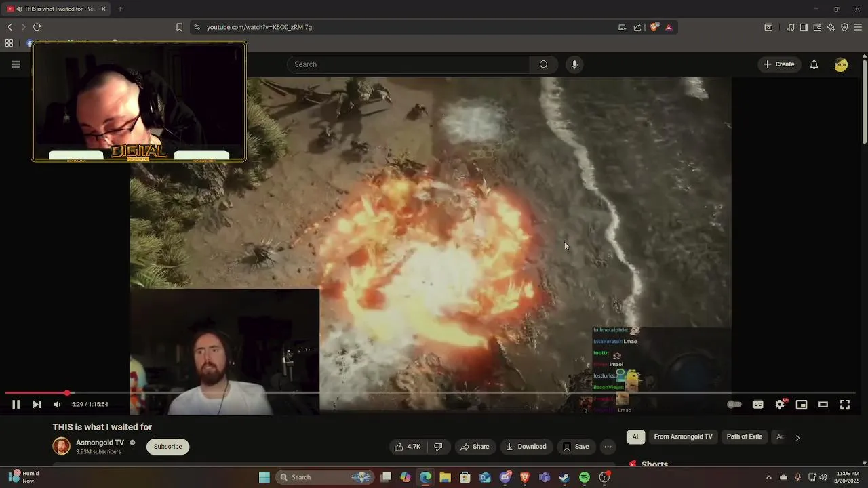The image size is (868, 488).
Task: Open Brave Shields lion icon
Action: pos(654,27)
